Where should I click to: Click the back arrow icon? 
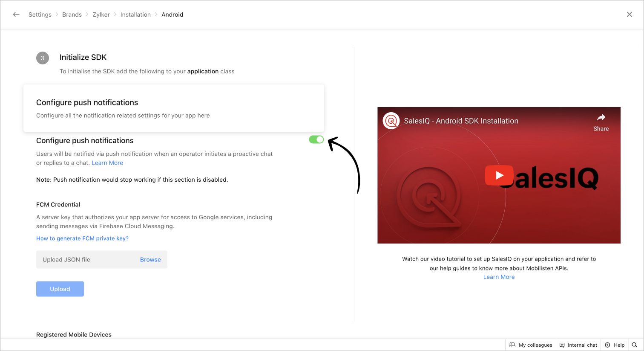point(16,15)
